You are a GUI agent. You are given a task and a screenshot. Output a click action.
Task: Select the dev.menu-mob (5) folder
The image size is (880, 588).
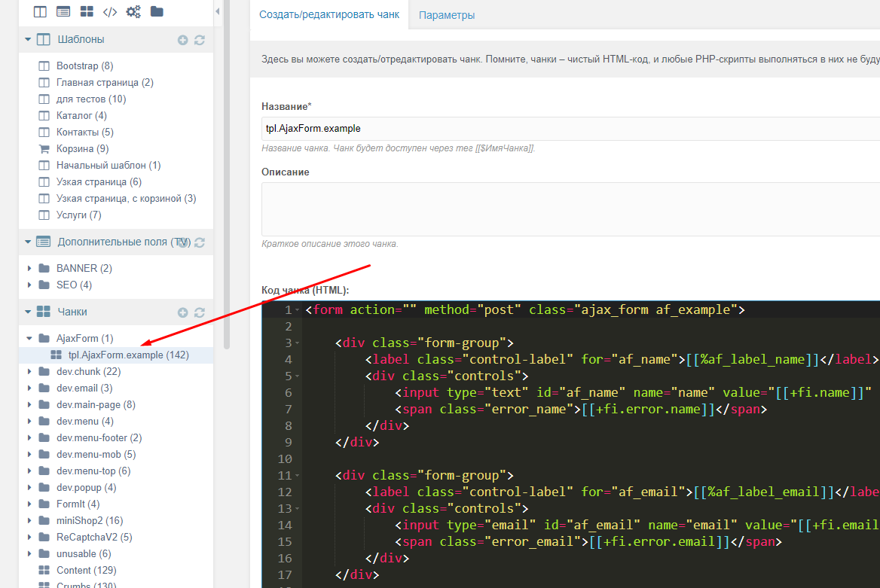tap(96, 455)
